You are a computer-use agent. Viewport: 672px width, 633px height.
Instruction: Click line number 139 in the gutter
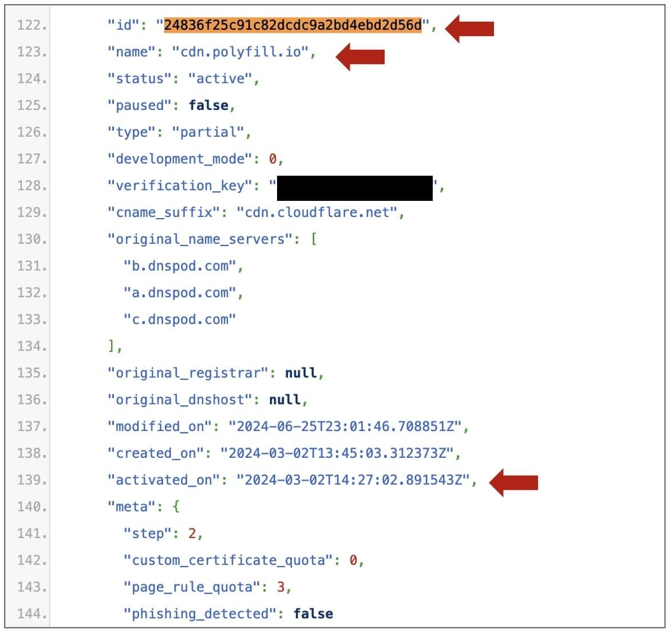(x=31, y=480)
